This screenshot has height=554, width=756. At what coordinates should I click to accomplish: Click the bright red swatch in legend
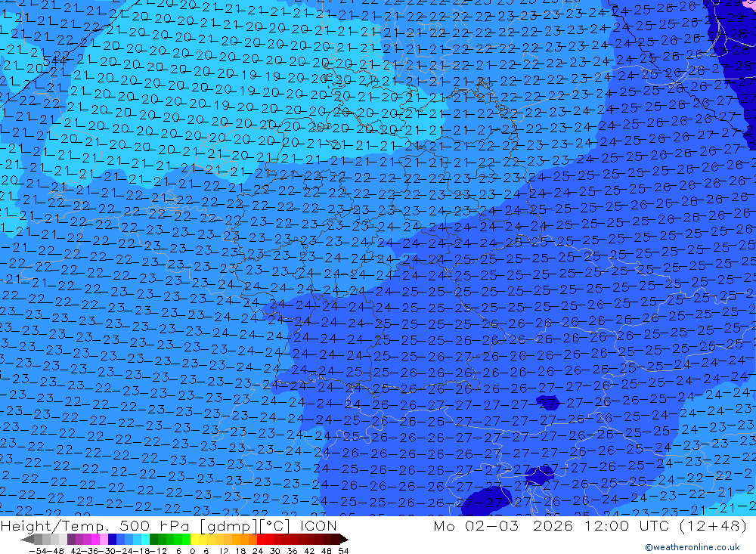coord(261,540)
